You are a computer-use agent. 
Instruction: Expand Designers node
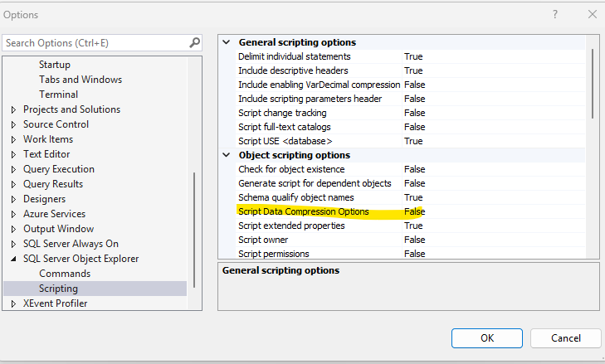[x=13, y=199]
